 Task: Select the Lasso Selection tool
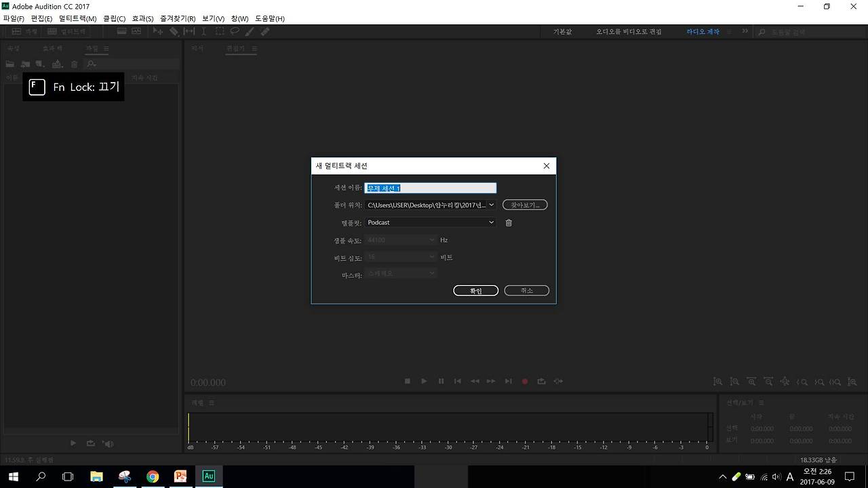click(x=235, y=31)
